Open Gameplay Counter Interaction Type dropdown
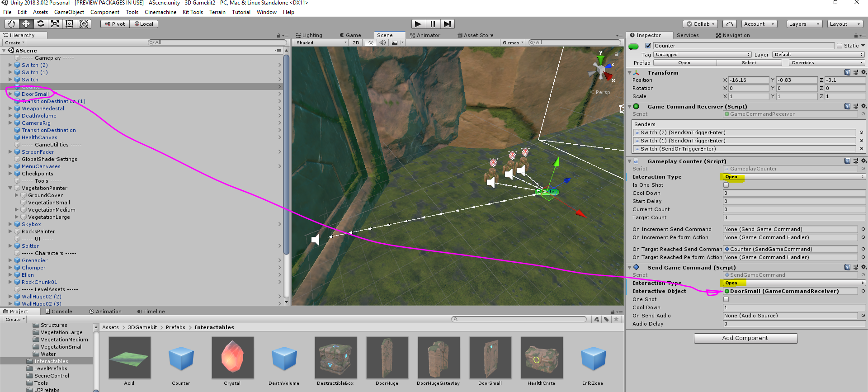Viewport: 868px width, 392px height. click(794, 177)
